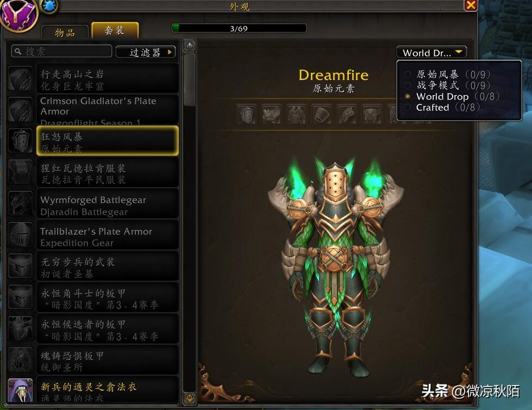Click the gloves slot icon in set row

[x=347, y=114]
